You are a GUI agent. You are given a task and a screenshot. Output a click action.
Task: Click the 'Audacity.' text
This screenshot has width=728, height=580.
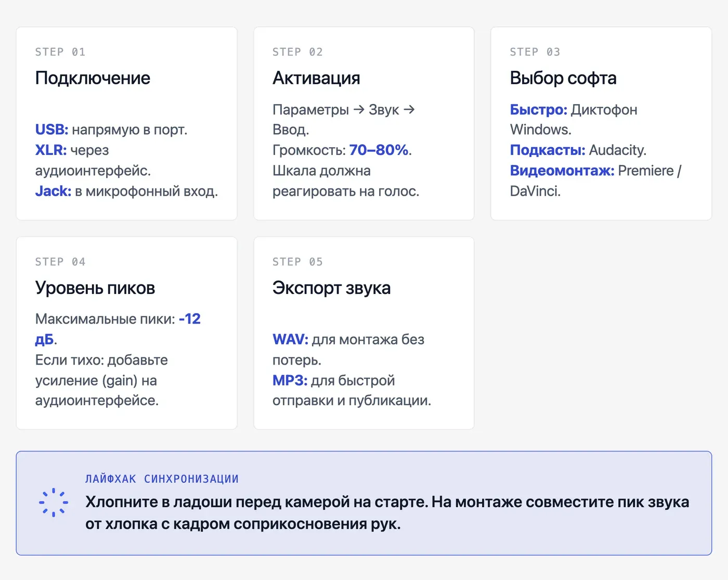point(618,150)
